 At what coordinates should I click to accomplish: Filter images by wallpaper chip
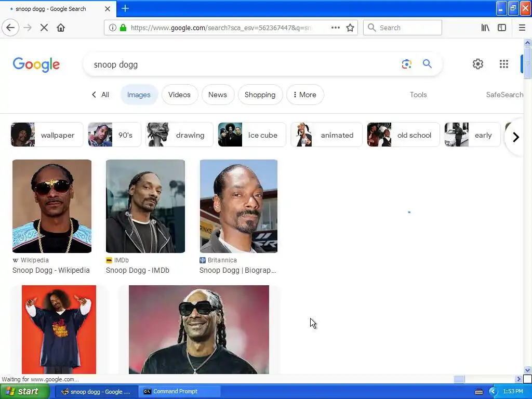tap(47, 135)
